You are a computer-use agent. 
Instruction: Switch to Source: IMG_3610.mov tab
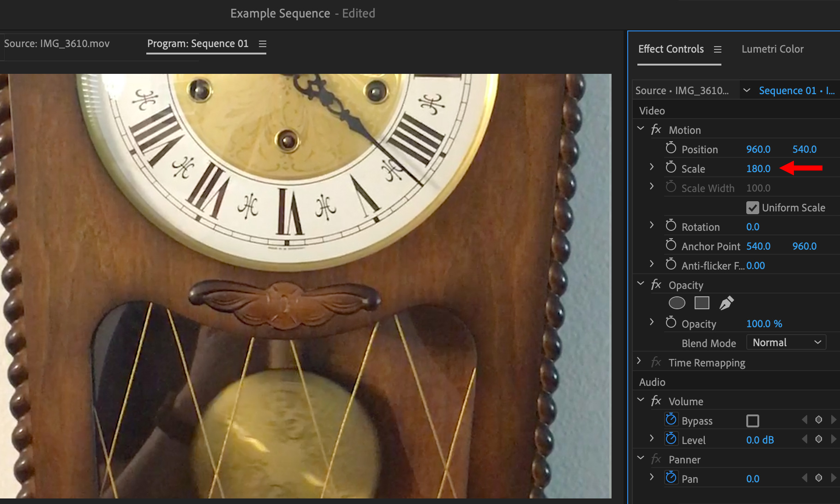pos(57,44)
